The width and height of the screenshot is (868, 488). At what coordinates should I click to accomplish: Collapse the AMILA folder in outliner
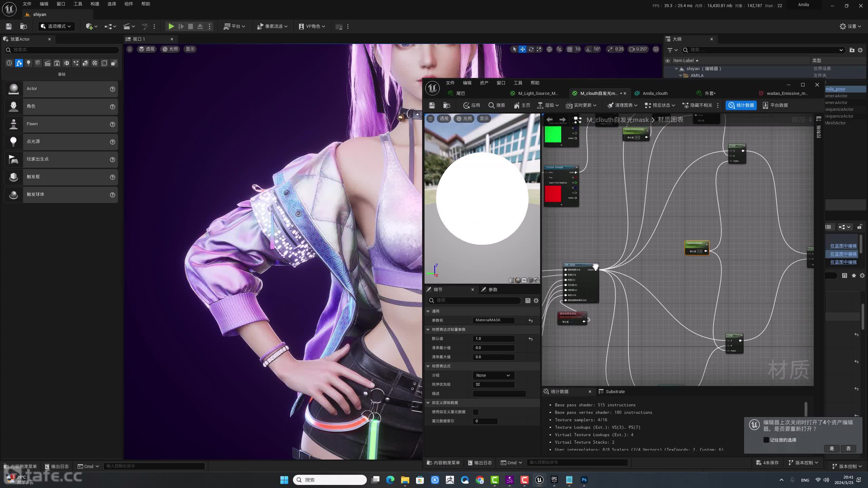(680, 76)
